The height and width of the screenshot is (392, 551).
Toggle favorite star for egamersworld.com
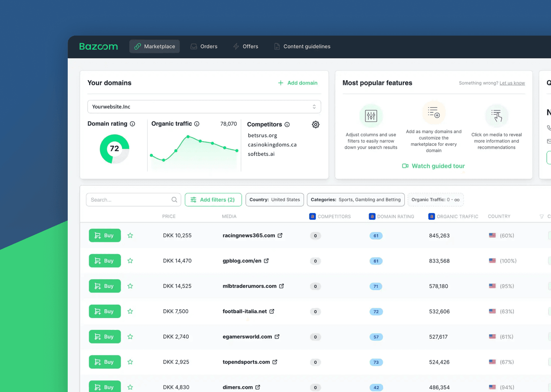[130, 336]
